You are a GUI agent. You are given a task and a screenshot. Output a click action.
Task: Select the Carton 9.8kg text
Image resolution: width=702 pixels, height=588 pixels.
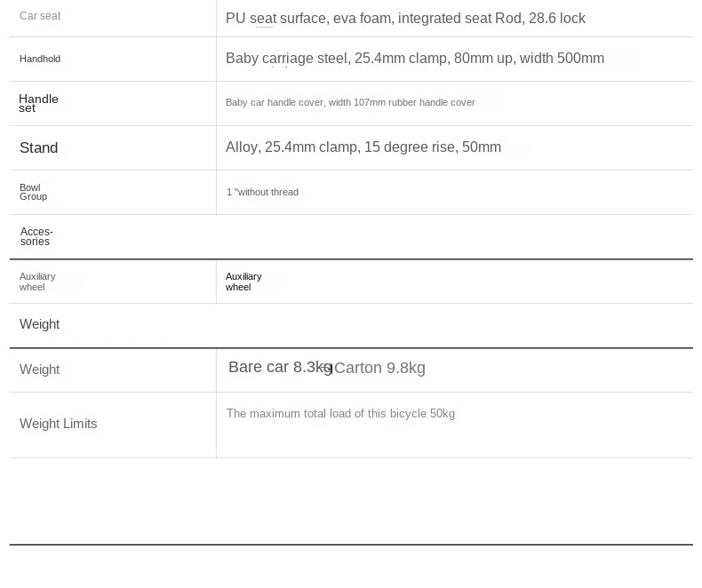379,368
